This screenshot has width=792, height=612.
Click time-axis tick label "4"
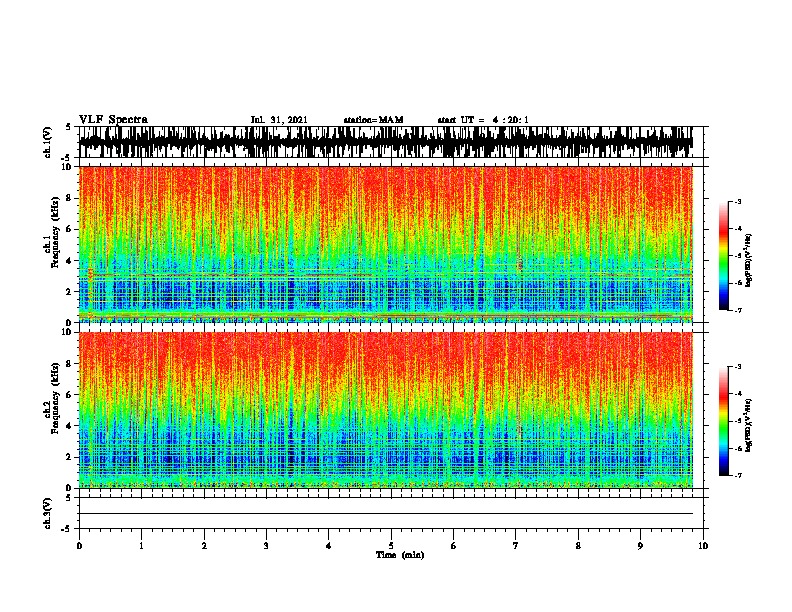(329, 546)
